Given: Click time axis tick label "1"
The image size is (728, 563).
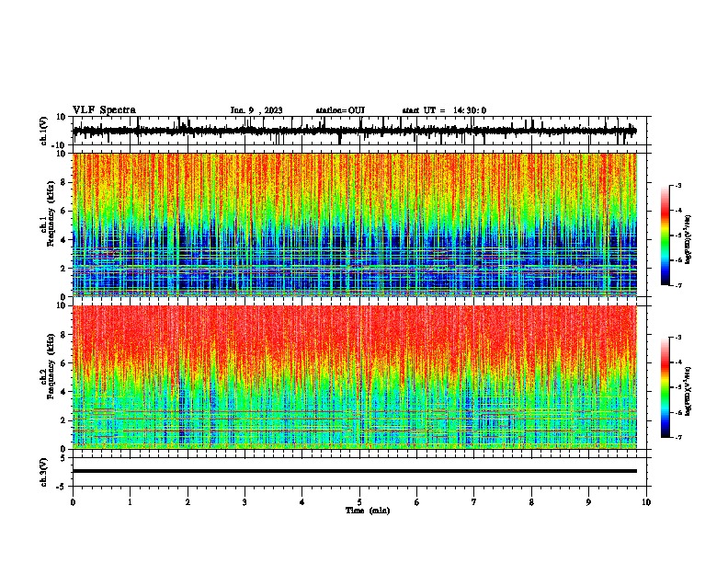Looking at the screenshot, I should 130,502.
